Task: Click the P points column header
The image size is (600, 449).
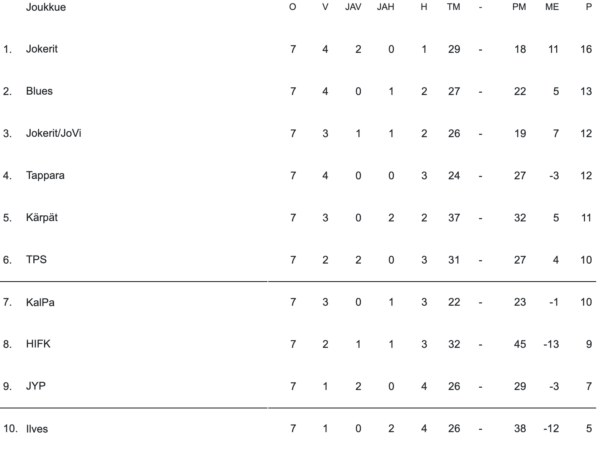Action: (588, 7)
